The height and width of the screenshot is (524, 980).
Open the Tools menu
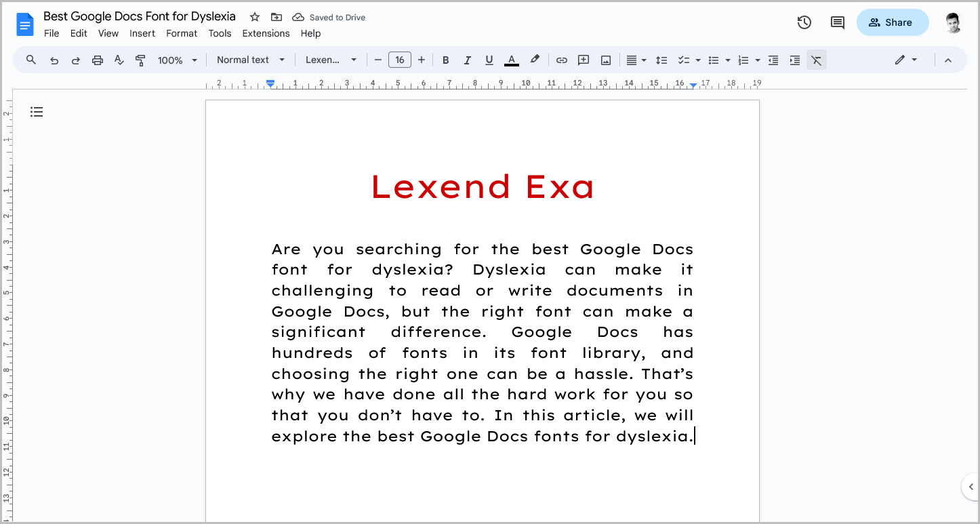point(220,33)
